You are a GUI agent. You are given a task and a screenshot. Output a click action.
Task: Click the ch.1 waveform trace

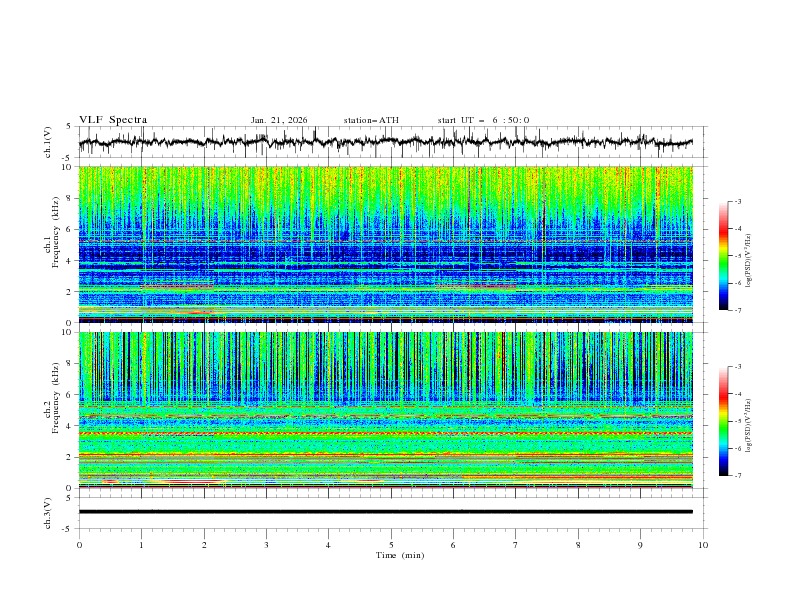385,142
